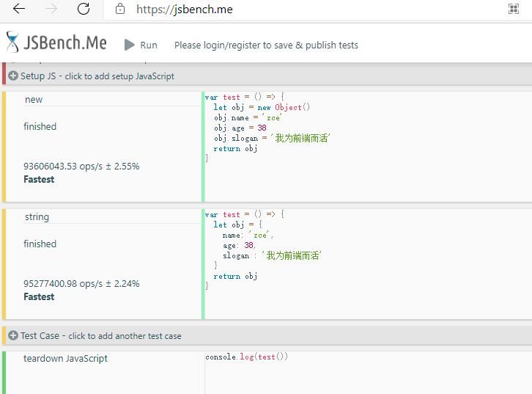Click the login/register to save message
This screenshot has height=394, width=532.
(x=266, y=45)
